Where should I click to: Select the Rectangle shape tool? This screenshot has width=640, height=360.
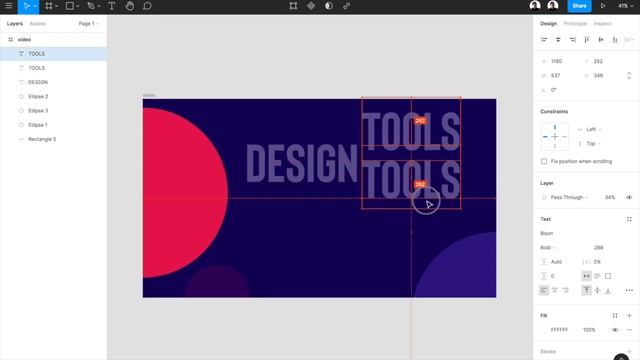(x=70, y=6)
